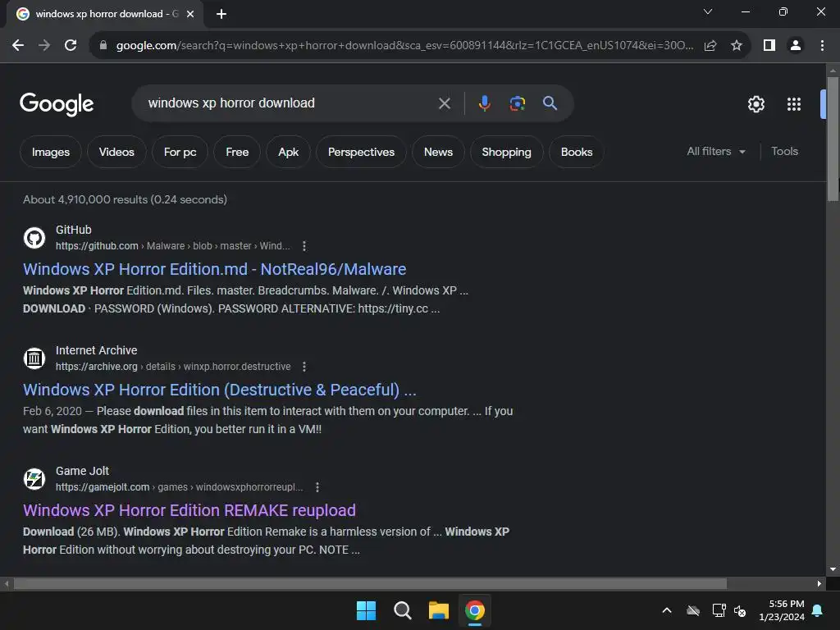840x630 pixels.
Task: Search by image with Google Lens
Action: pyautogui.click(x=517, y=103)
